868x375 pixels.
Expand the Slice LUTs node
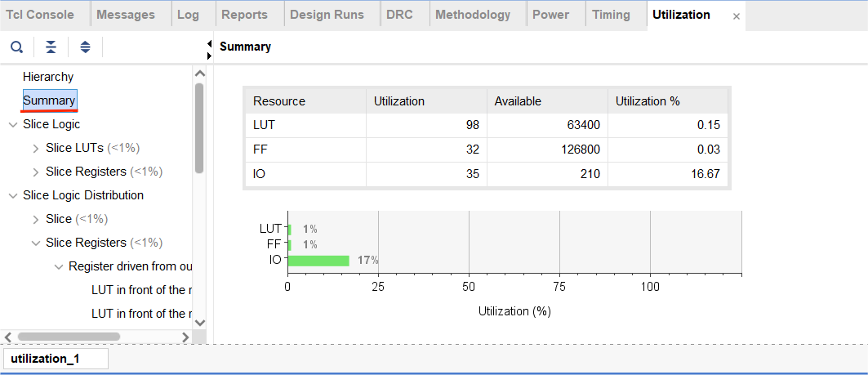(x=36, y=149)
